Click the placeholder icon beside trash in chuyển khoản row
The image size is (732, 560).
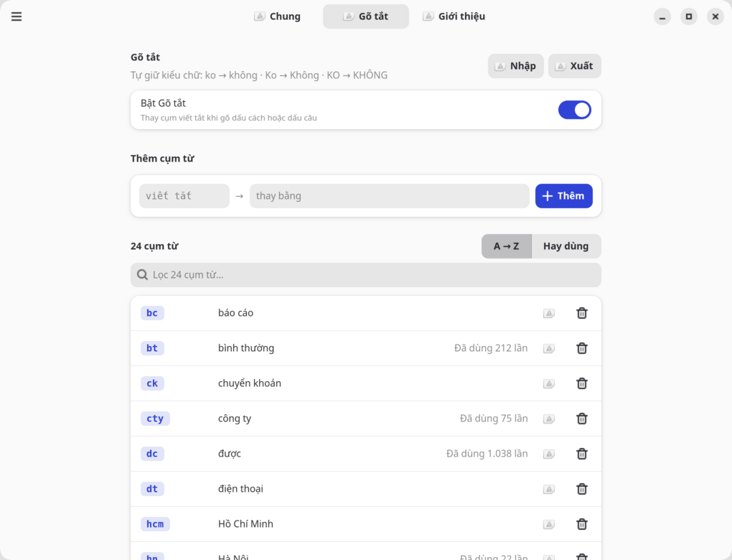(x=549, y=383)
